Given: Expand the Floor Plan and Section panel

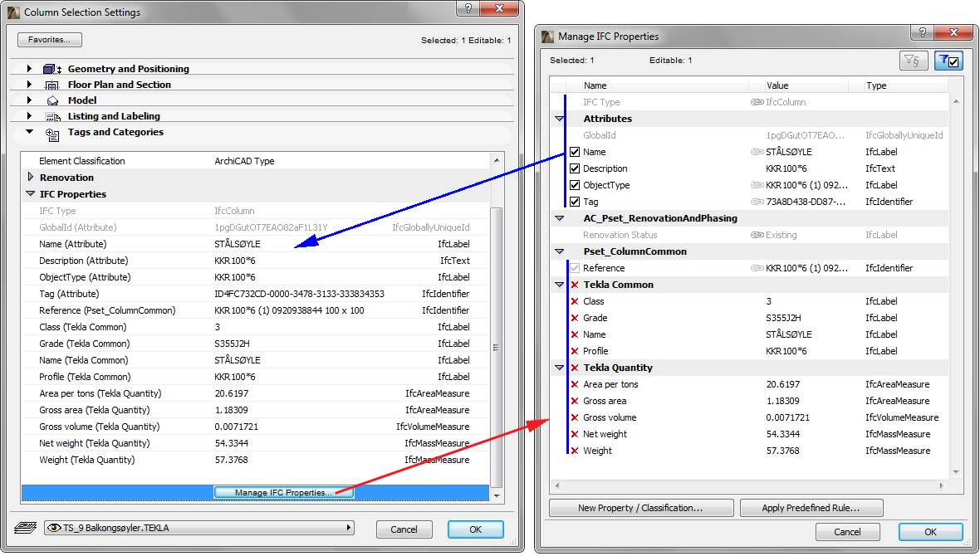Looking at the screenshot, I should pyautogui.click(x=29, y=84).
